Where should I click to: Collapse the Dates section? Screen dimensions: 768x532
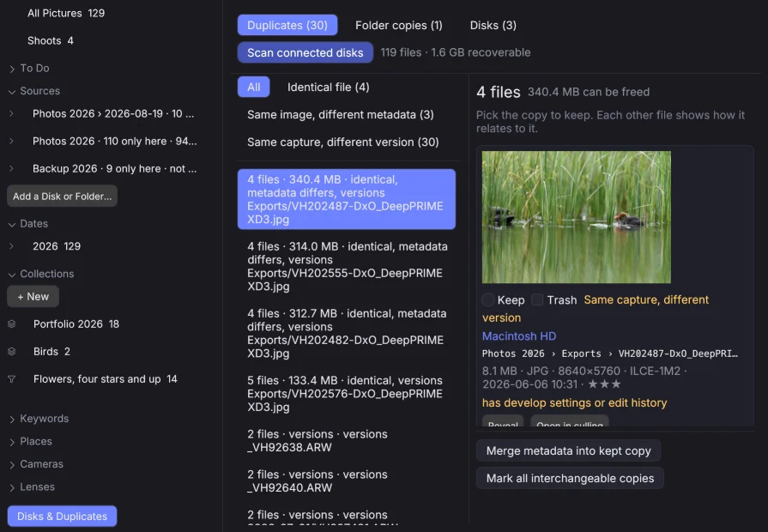tap(12, 224)
